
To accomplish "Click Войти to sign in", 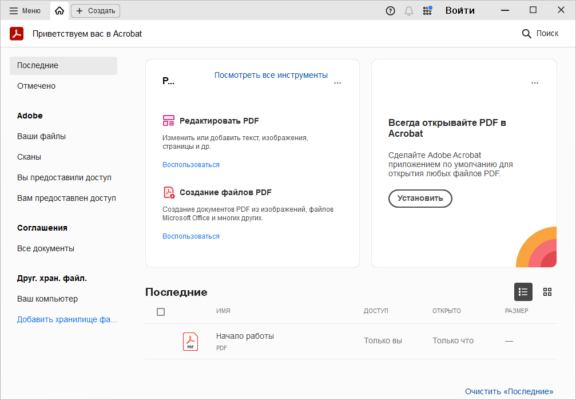I will [460, 11].
